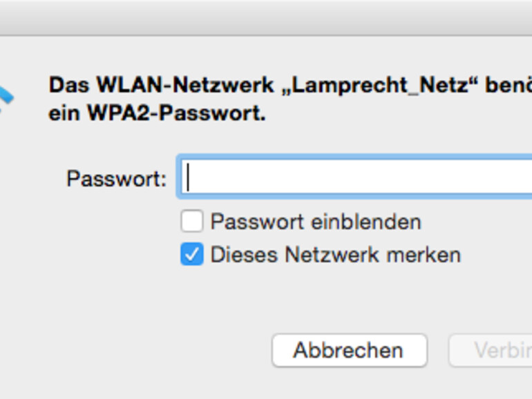532x399 pixels.
Task: Enable the Passwort einblenden checkbox
Action: click(x=192, y=222)
